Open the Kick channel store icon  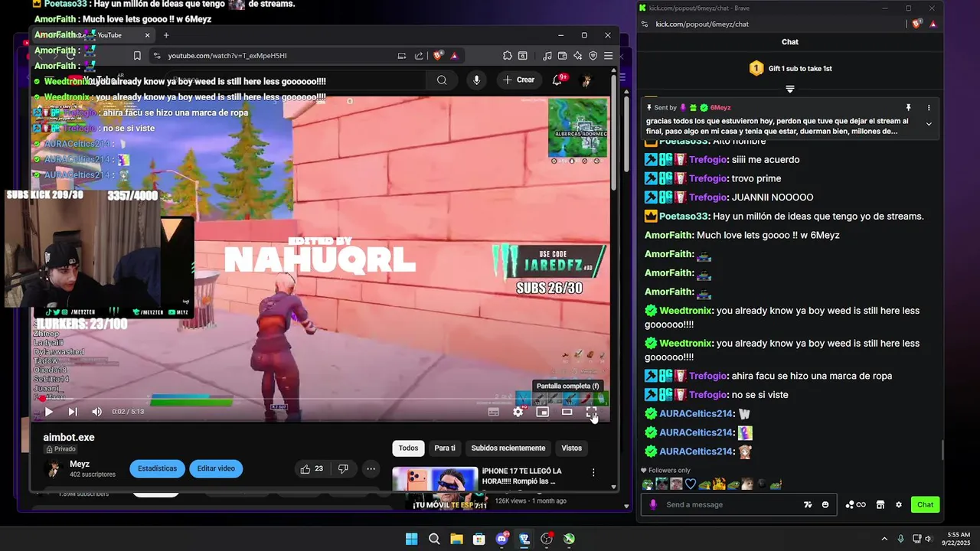[880, 504]
